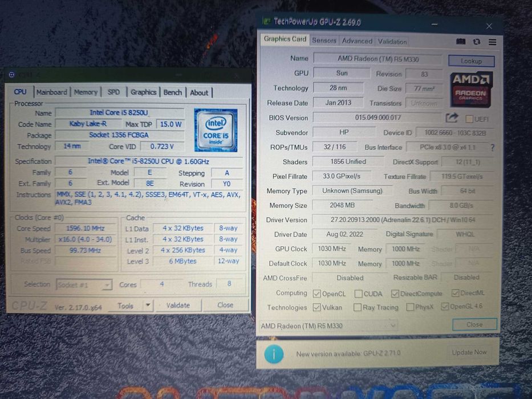Click the CPU-Z title bar app icon
Viewport: 532px width, 399px height.
tap(11, 75)
